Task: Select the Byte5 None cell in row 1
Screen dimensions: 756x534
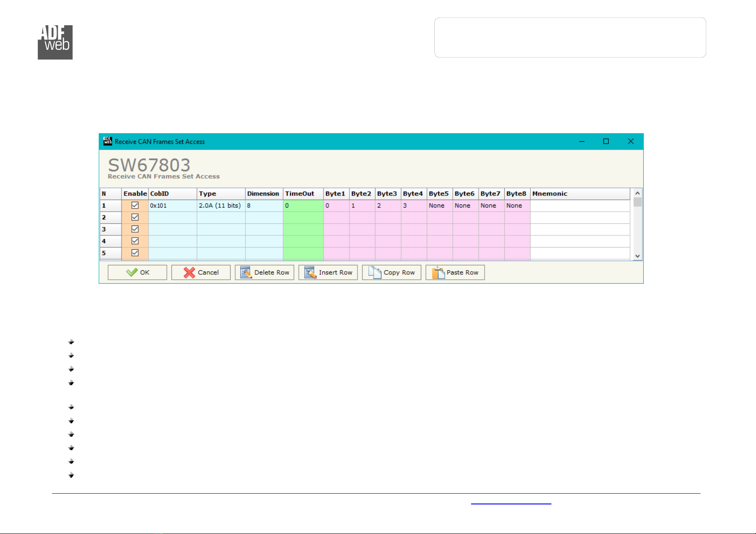Action: click(440, 205)
